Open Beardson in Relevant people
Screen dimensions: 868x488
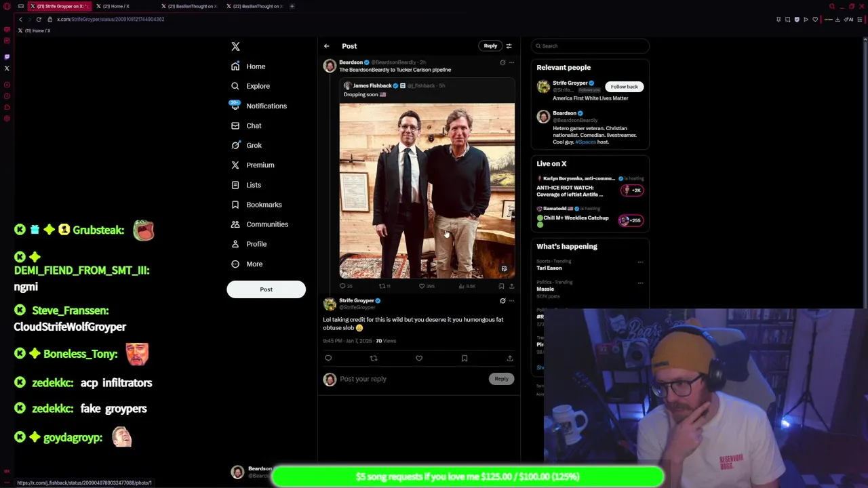(564, 113)
